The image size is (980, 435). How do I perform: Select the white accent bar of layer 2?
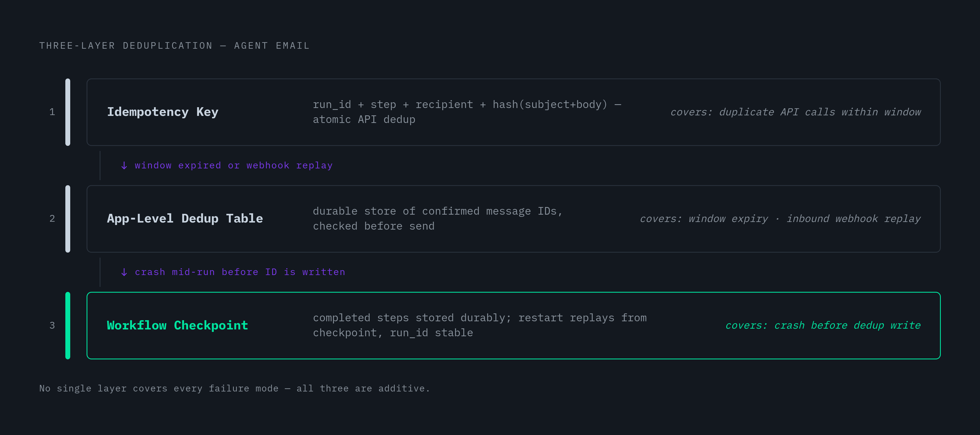click(68, 219)
